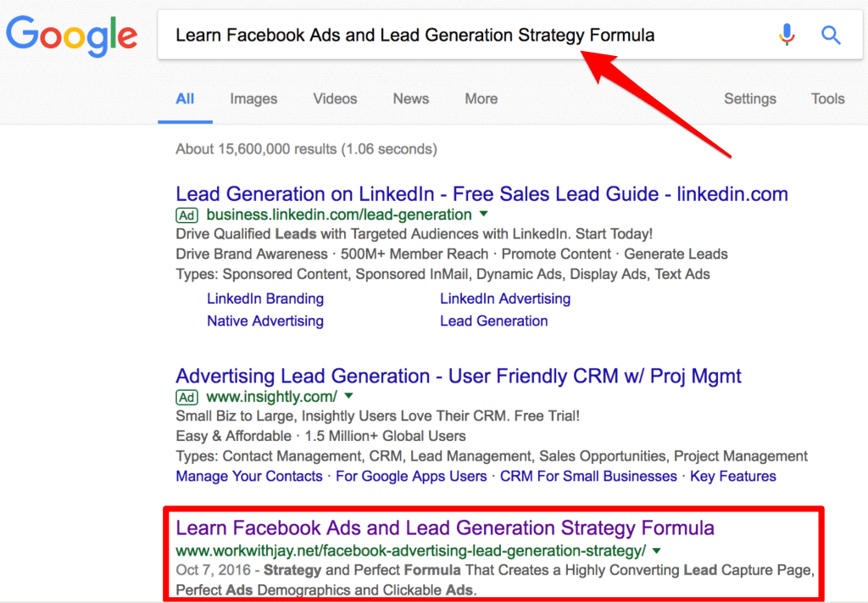Expand the More search menu

click(481, 99)
